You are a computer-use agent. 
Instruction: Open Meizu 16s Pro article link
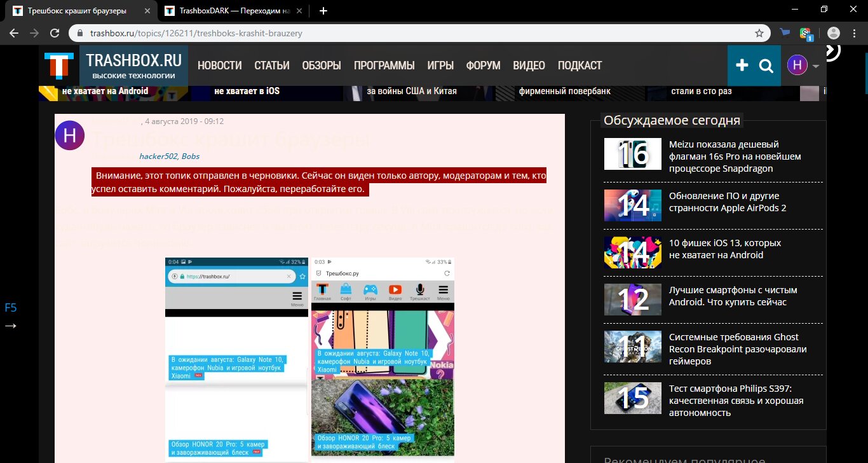tap(735, 156)
